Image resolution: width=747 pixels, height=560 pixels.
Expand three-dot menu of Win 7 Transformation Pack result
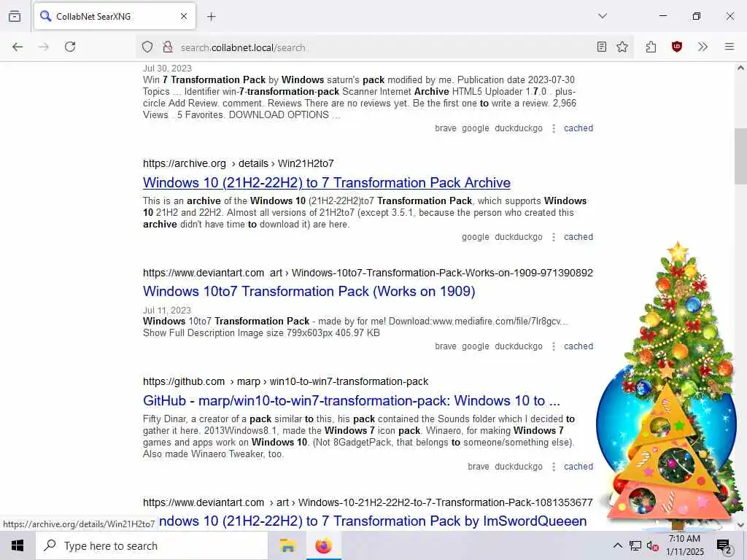click(554, 128)
